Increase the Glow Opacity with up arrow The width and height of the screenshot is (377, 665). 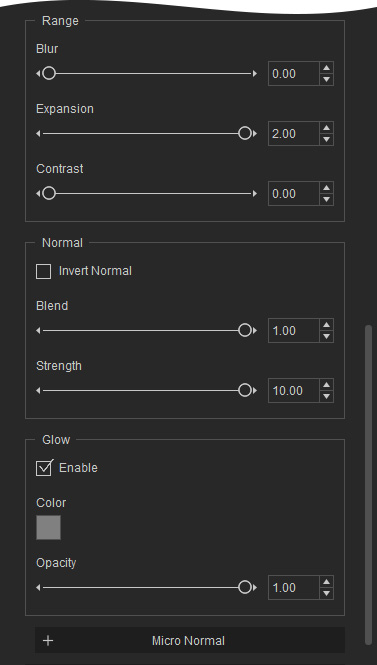coord(326,582)
